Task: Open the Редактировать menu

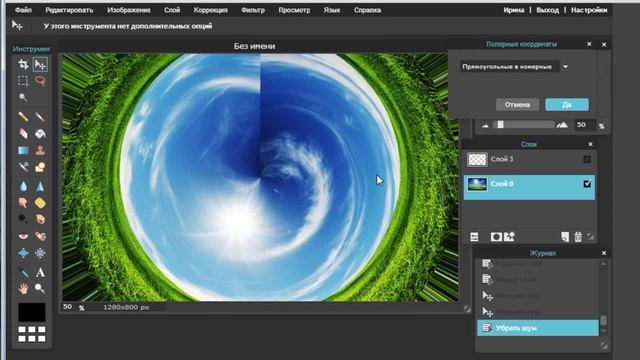Action: coord(69,10)
